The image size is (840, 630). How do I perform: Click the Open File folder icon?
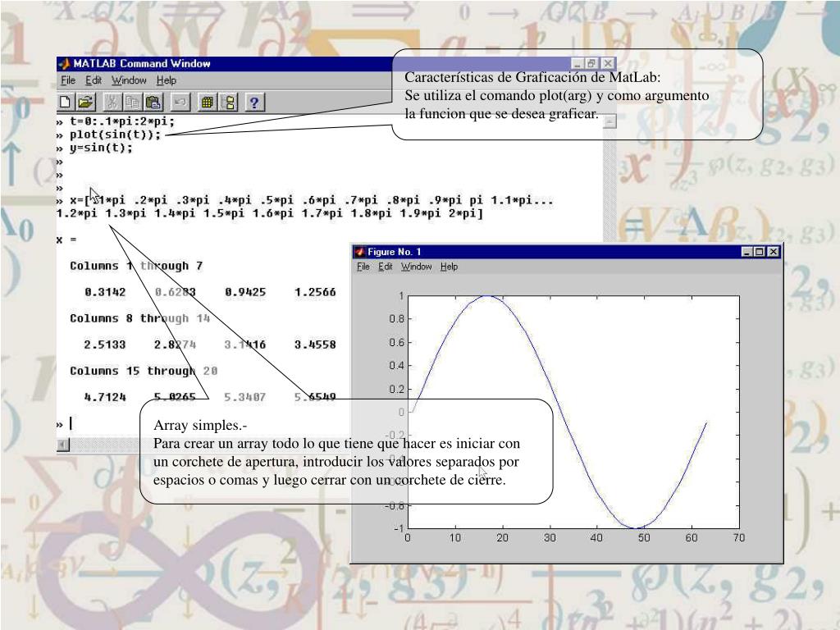[85, 102]
